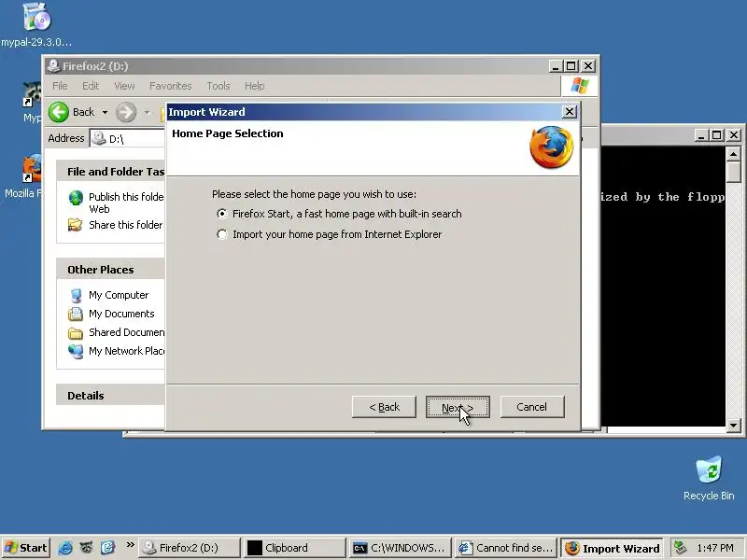
Task: Launch Internet Explorer from Quick Launch
Action: tap(65, 548)
